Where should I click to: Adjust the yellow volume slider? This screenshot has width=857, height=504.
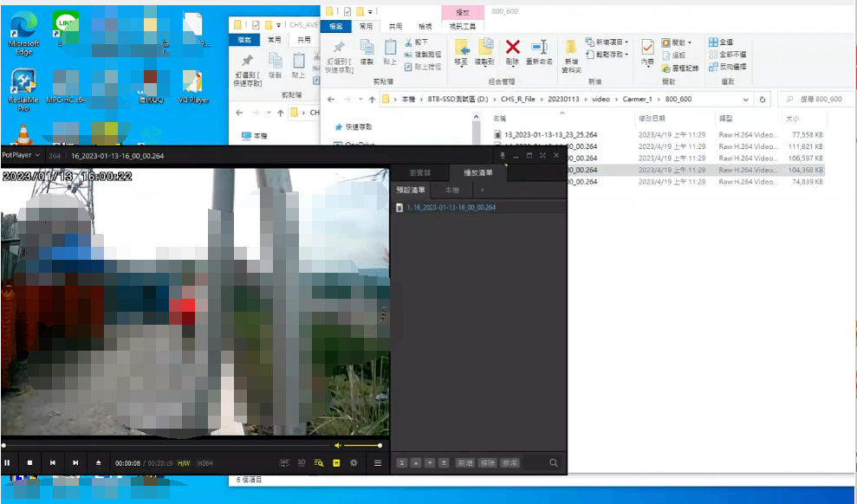tap(362, 445)
